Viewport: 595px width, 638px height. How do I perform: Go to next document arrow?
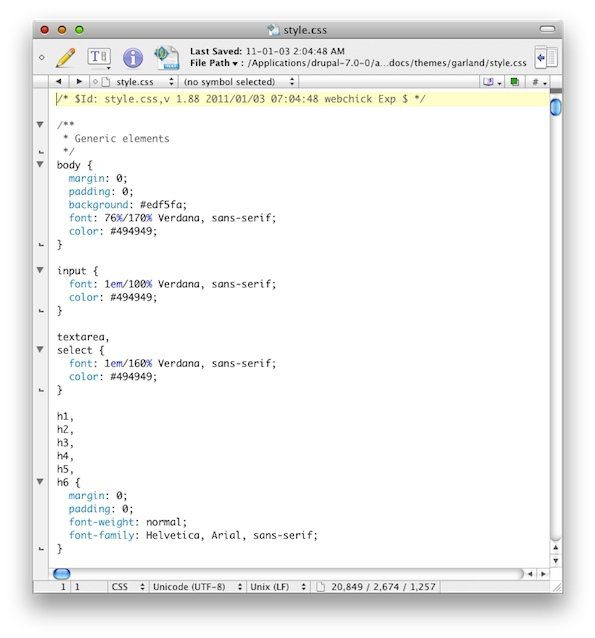pos(79,81)
